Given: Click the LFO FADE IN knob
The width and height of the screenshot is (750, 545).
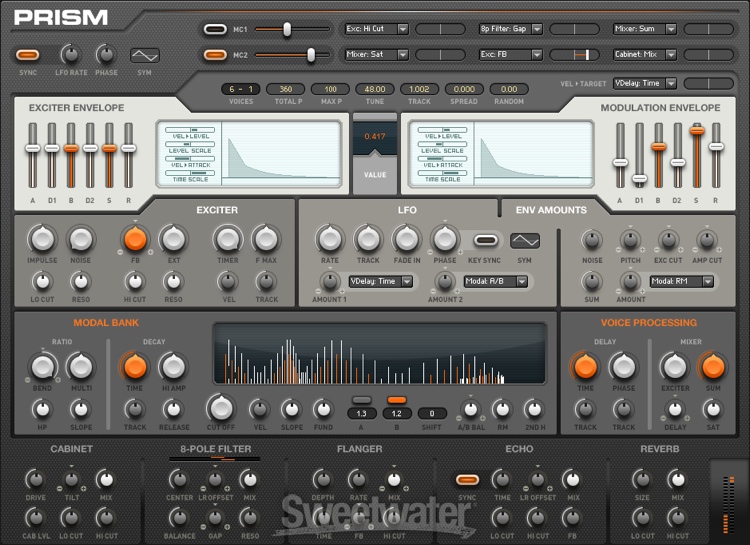Looking at the screenshot, I should pyautogui.click(x=407, y=239).
